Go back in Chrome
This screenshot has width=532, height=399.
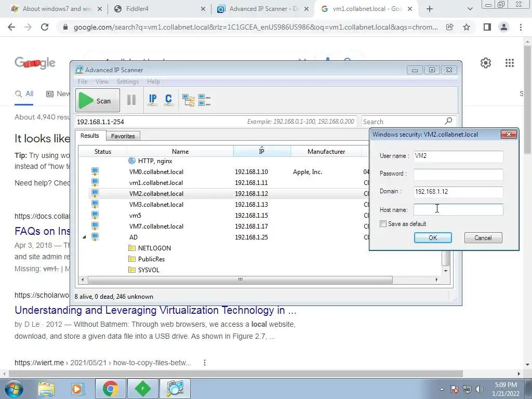point(11,27)
